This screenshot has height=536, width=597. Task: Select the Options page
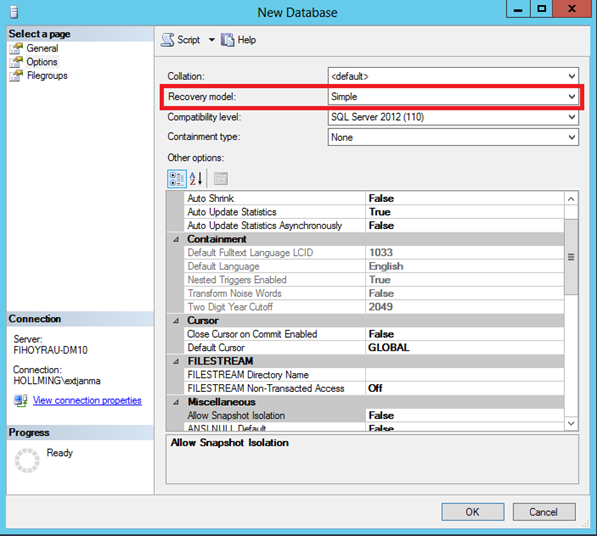tap(42, 62)
